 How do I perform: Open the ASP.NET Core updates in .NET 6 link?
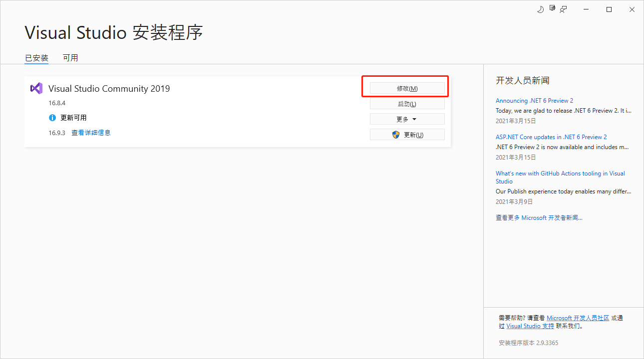[551, 137]
